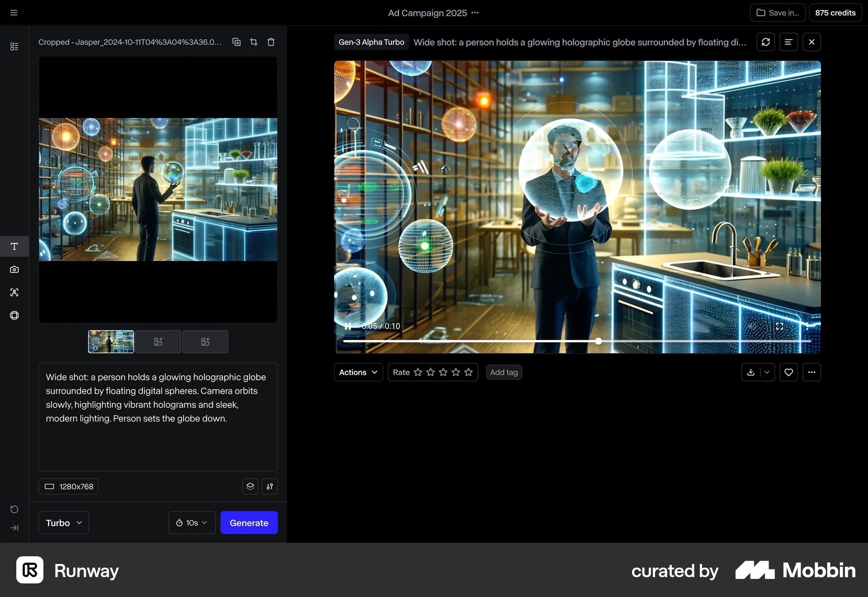Open the 10s duration dropdown
The width and height of the screenshot is (868, 597).
191,523
